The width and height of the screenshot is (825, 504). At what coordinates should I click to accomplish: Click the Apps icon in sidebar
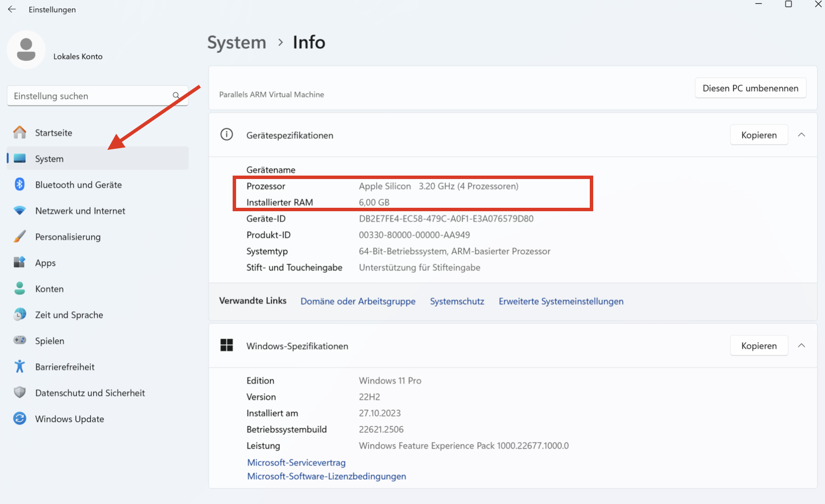pyautogui.click(x=20, y=262)
